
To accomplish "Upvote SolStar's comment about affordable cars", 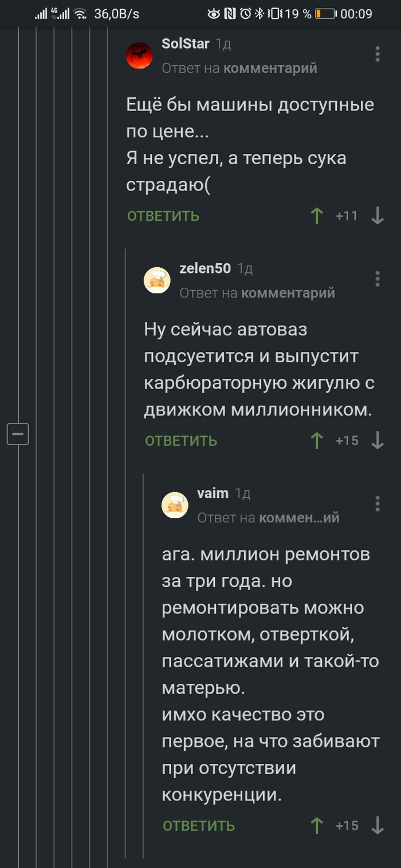I will [x=317, y=216].
